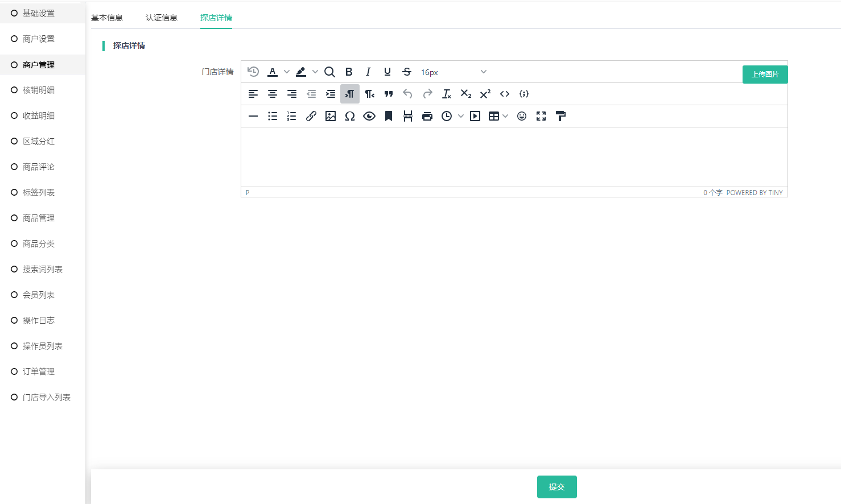Insert an anchor with the bookmark icon

(389, 116)
